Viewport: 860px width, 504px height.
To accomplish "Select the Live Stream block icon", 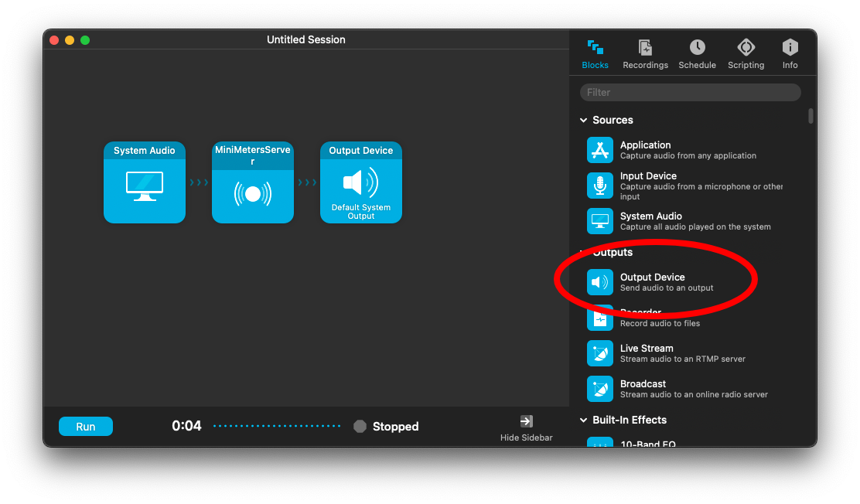I will coord(600,353).
